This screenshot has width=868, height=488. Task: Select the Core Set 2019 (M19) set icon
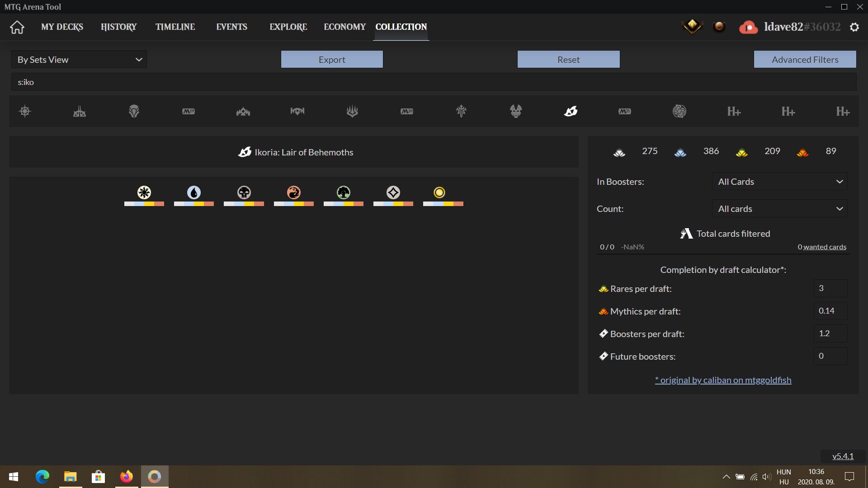pos(189,111)
